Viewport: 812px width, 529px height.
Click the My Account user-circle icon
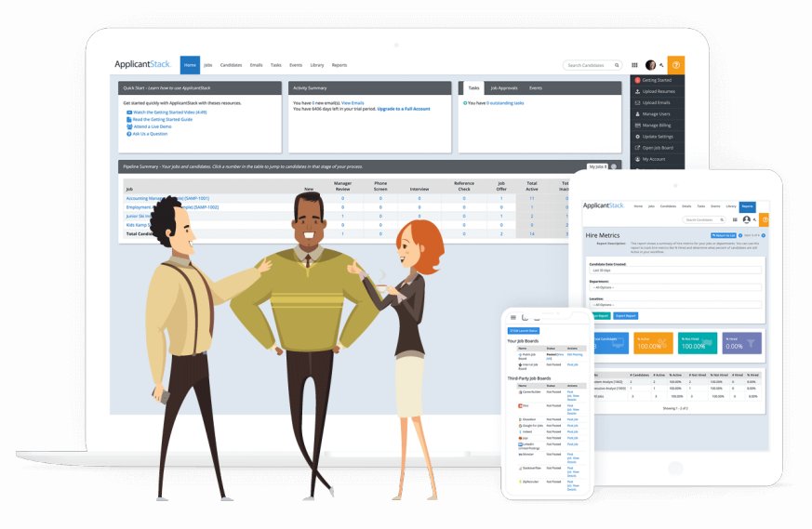tap(637, 159)
